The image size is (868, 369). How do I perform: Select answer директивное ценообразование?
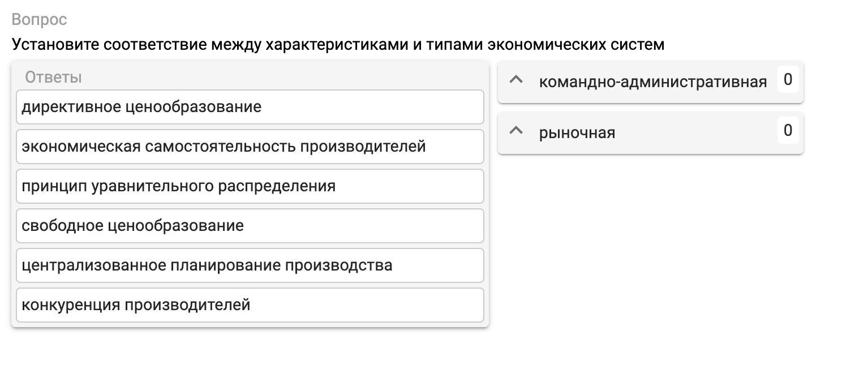(x=250, y=107)
